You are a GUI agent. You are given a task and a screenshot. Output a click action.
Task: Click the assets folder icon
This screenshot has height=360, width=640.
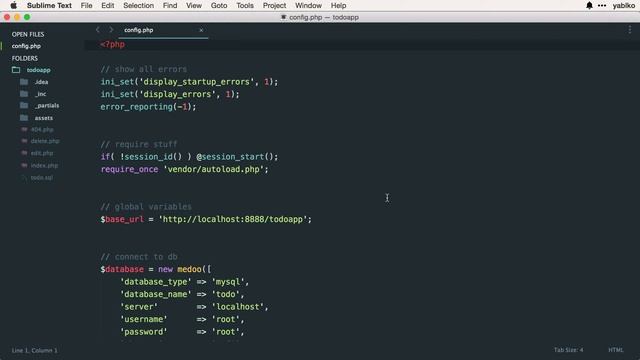(24, 118)
